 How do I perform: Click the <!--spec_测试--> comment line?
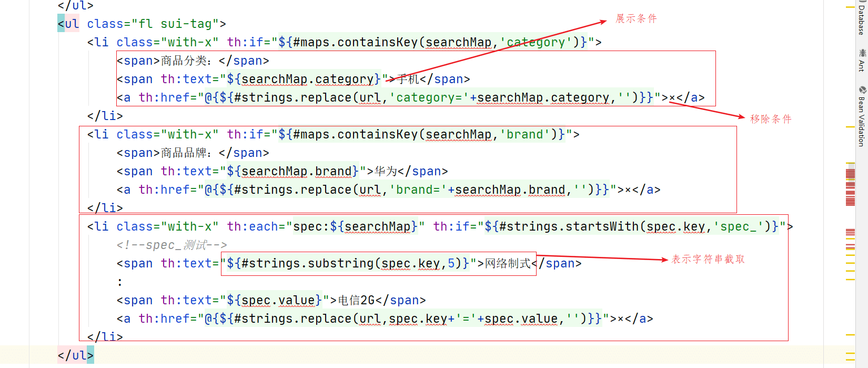pyautogui.click(x=171, y=245)
